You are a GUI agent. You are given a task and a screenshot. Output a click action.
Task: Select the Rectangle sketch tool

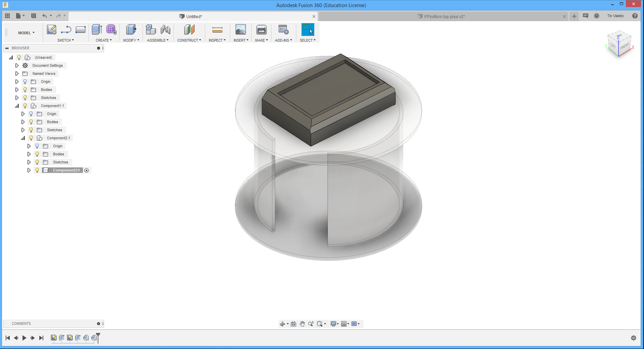(x=81, y=30)
